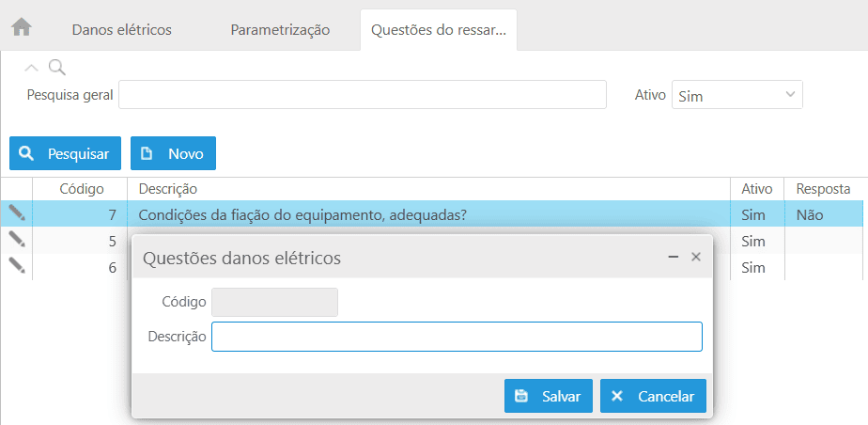Minimize the Questões danos elétricos dialog
The height and width of the screenshot is (425, 868).
tap(673, 257)
